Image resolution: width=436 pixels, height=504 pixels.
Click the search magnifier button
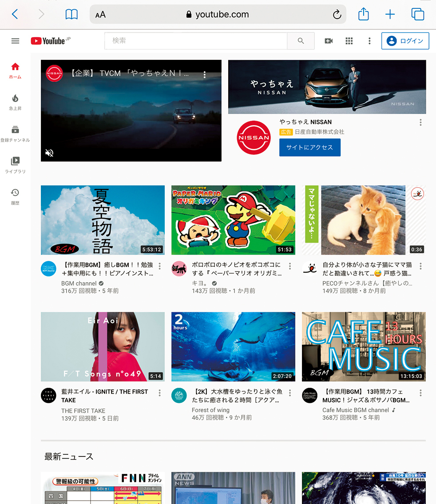coord(301,41)
